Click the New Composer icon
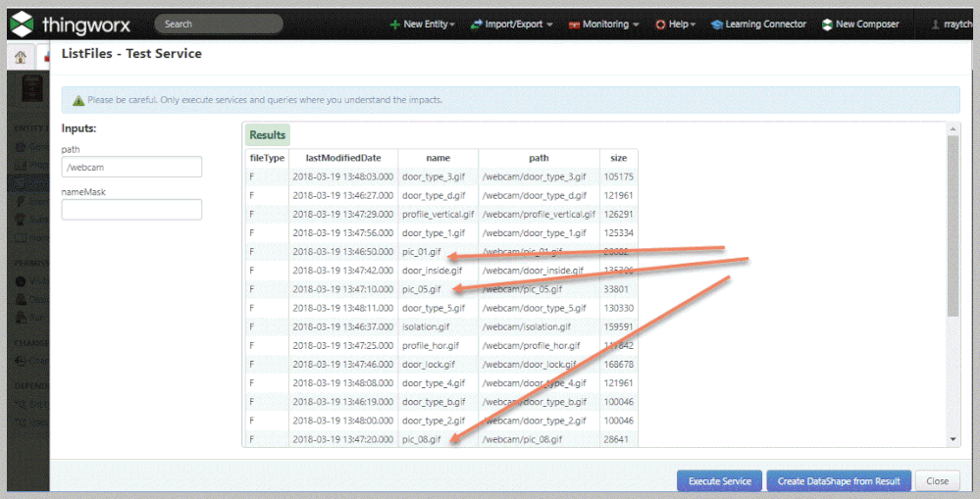980x499 pixels. click(827, 25)
